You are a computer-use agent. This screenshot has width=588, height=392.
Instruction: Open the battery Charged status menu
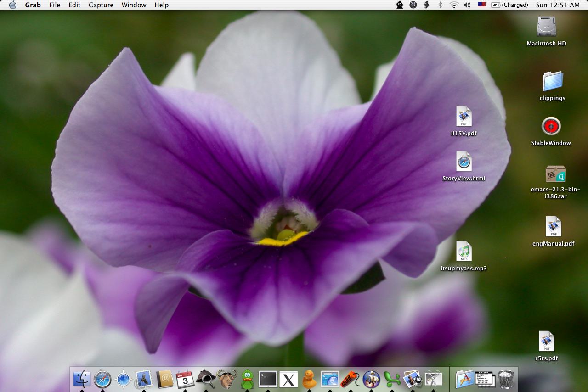click(510, 5)
